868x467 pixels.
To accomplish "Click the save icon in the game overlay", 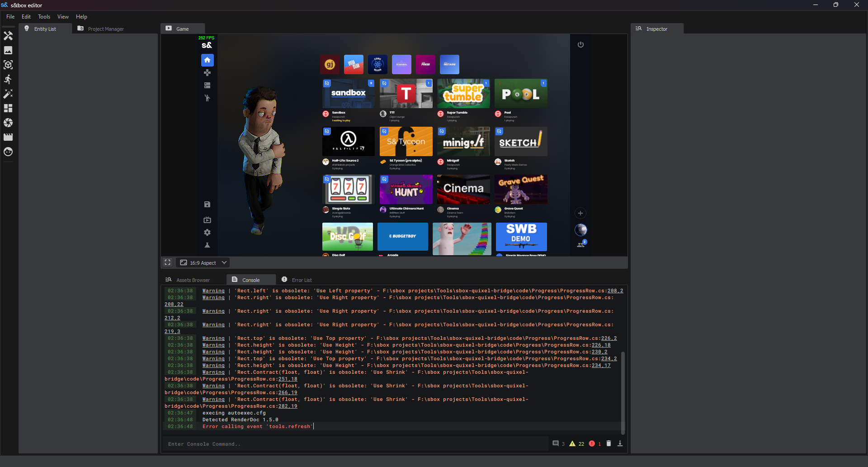I will [207, 204].
